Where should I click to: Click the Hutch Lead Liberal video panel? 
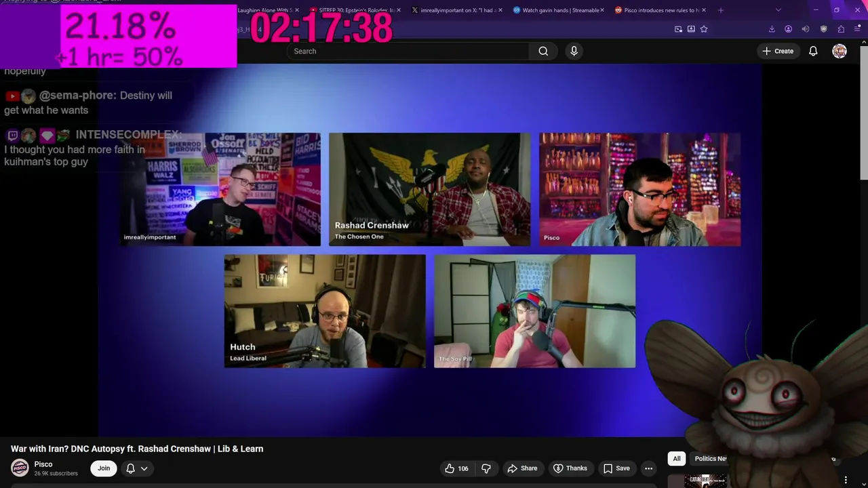[x=325, y=311]
